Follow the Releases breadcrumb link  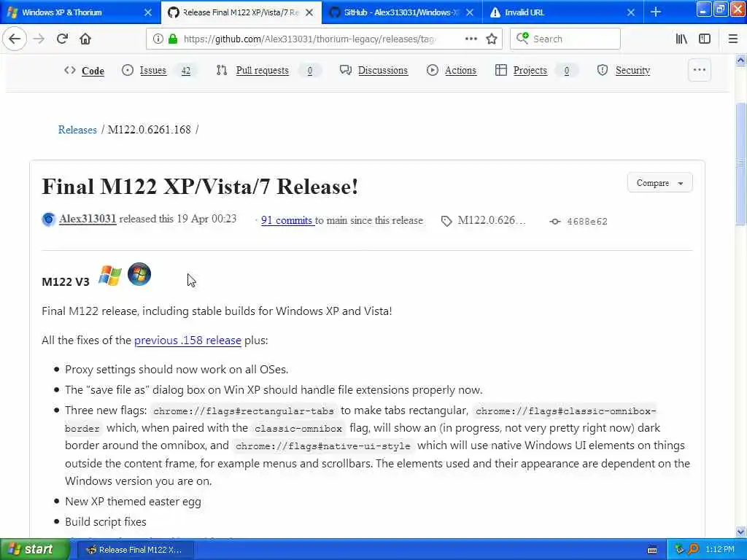(77, 130)
